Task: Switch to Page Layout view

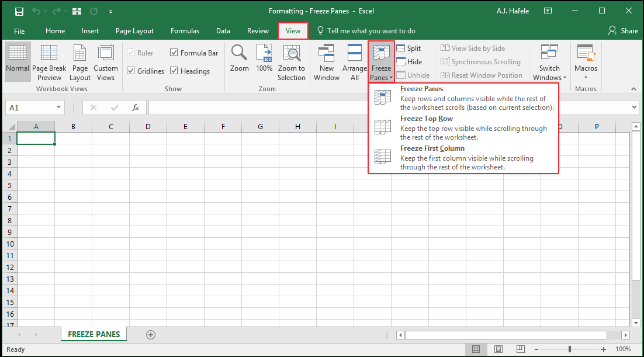Action: pyautogui.click(x=79, y=61)
